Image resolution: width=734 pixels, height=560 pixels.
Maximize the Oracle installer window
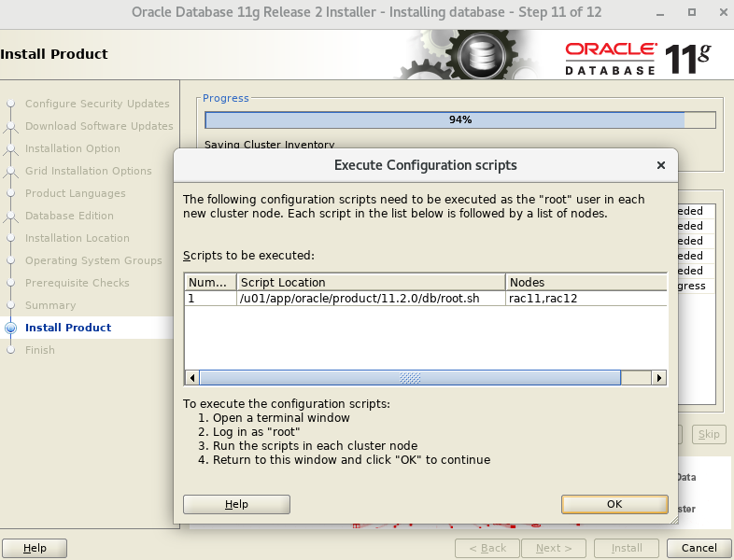coord(692,13)
